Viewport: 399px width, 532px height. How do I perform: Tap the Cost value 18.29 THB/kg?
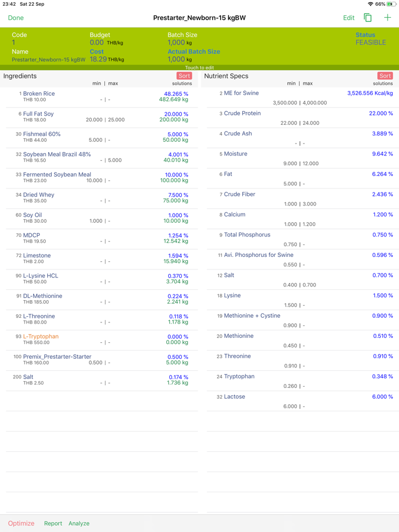[x=107, y=59]
